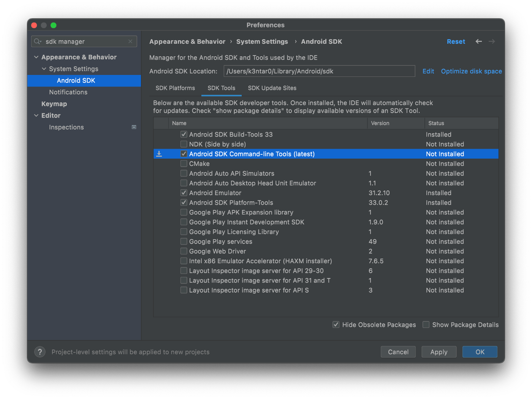Click the forward arrow next to Reset
Image resolution: width=532 pixels, height=399 pixels.
(x=492, y=41)
